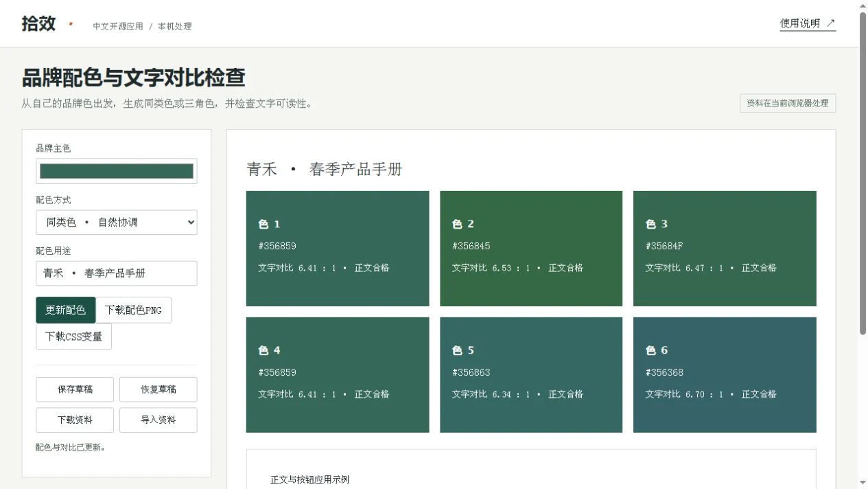Image resolution: width=868 pixels, height=489 pixels.
Task: Click the 恢复草稿 button
Action: coord(159,389)
